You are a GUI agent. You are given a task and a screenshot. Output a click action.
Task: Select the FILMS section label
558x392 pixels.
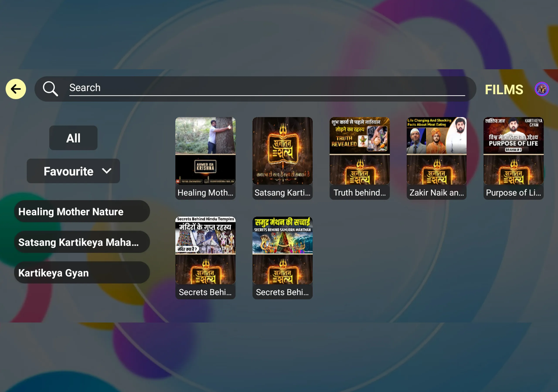504,89
